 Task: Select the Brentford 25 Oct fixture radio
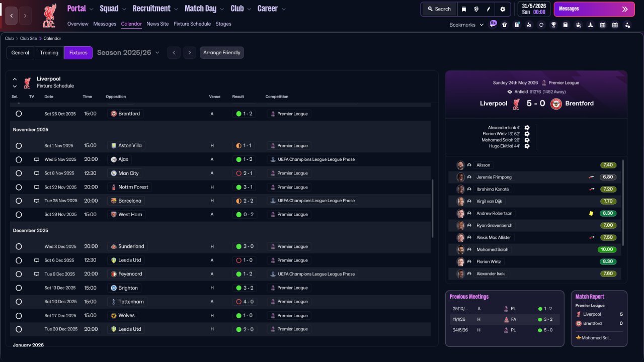click(x=19, y=114)
